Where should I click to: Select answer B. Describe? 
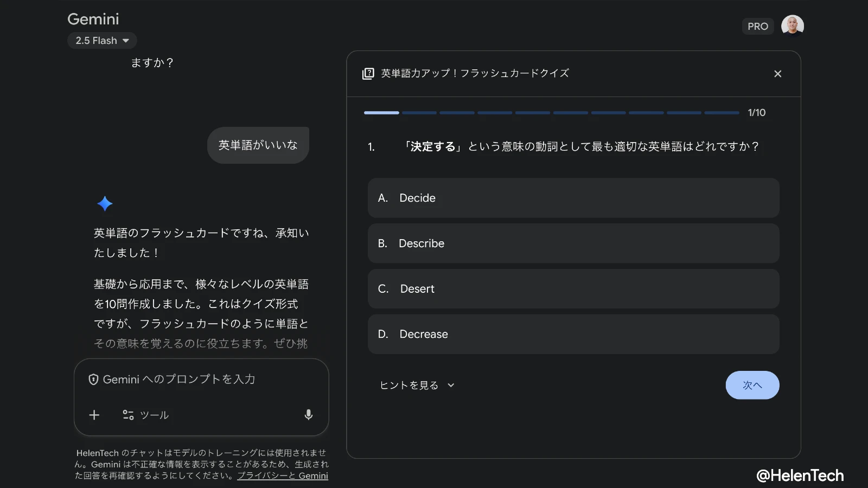(573, 243)
